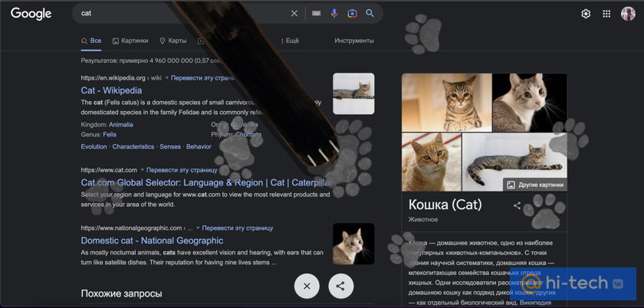Click the magnifier search button

[x=370, y=14]
